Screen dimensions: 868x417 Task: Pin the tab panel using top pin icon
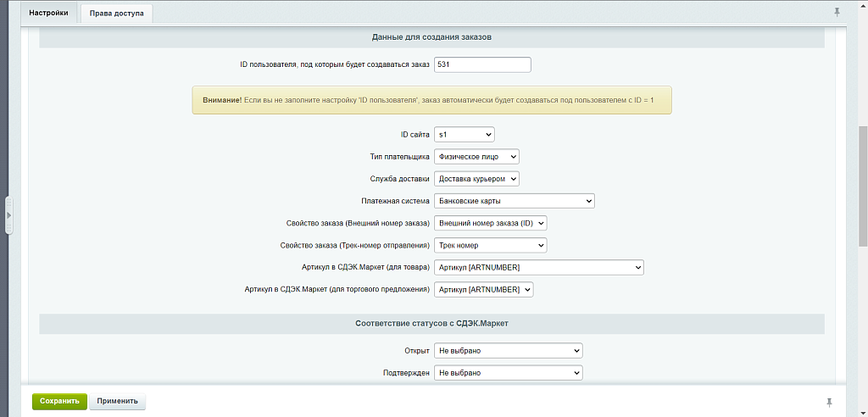(837, 12)
